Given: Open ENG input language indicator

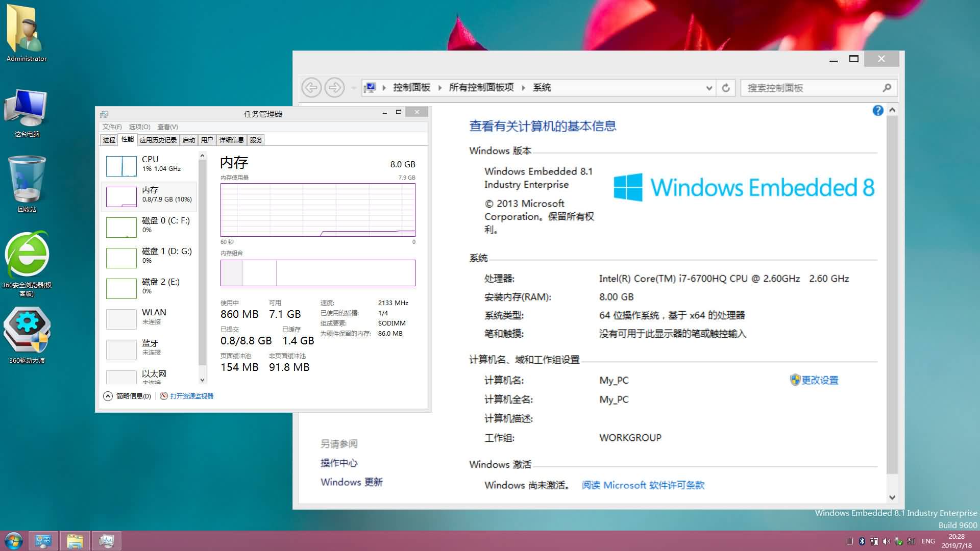Looking at the screenshot, I should [928, 541].
